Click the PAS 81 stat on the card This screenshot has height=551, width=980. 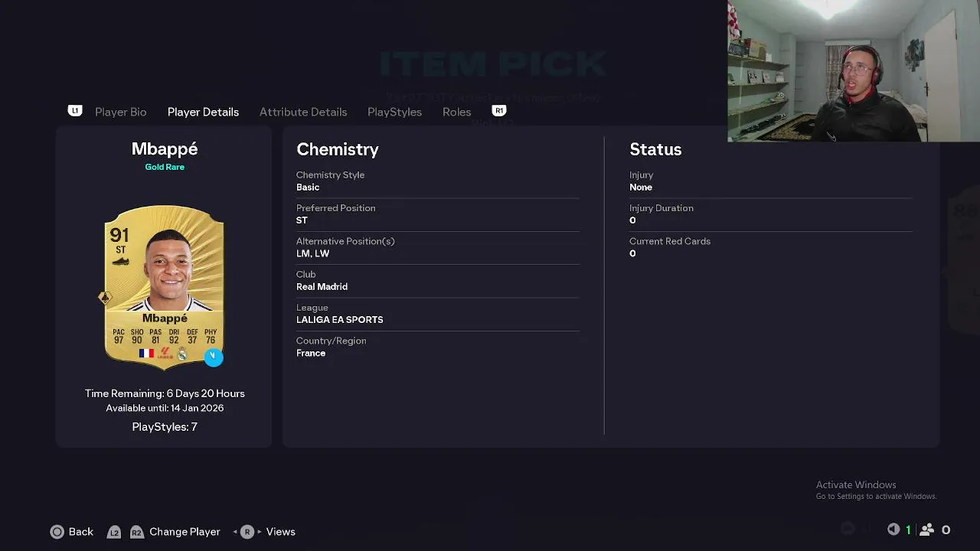click(155, 337)
